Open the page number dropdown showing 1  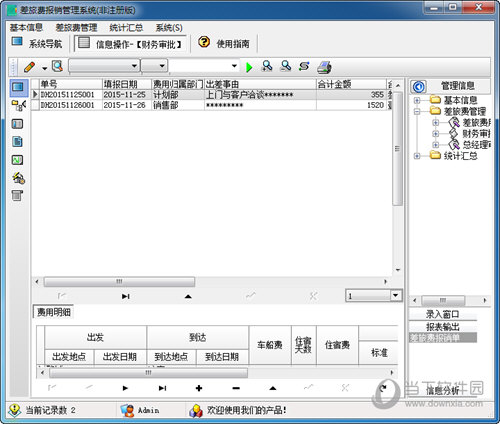396,295
